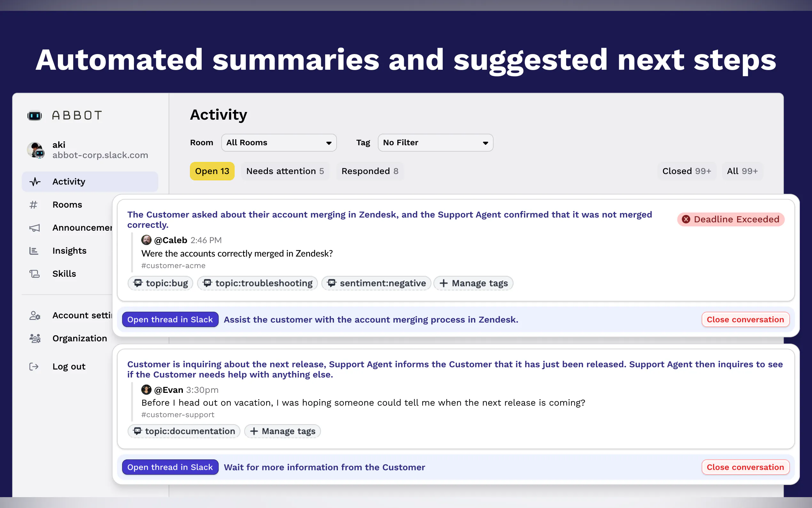Show Closed conversations tab
The height and width of the screenshot is (508, 812).
tap(686, 171)
